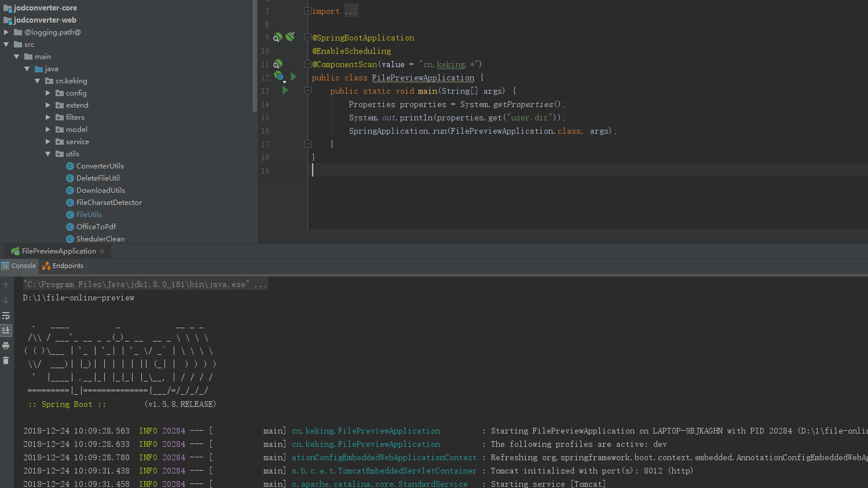Viewport: 868px width, 488px height.
Task: Expand config package arrow
Action: pyautogui.click(x=48, y=93)
